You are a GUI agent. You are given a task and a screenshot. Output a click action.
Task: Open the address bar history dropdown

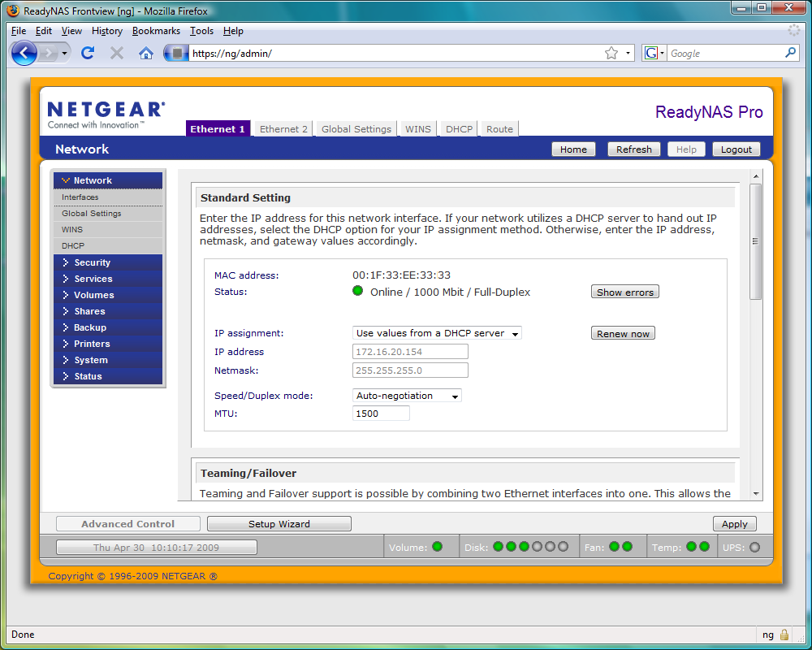(x=628, y=53)
